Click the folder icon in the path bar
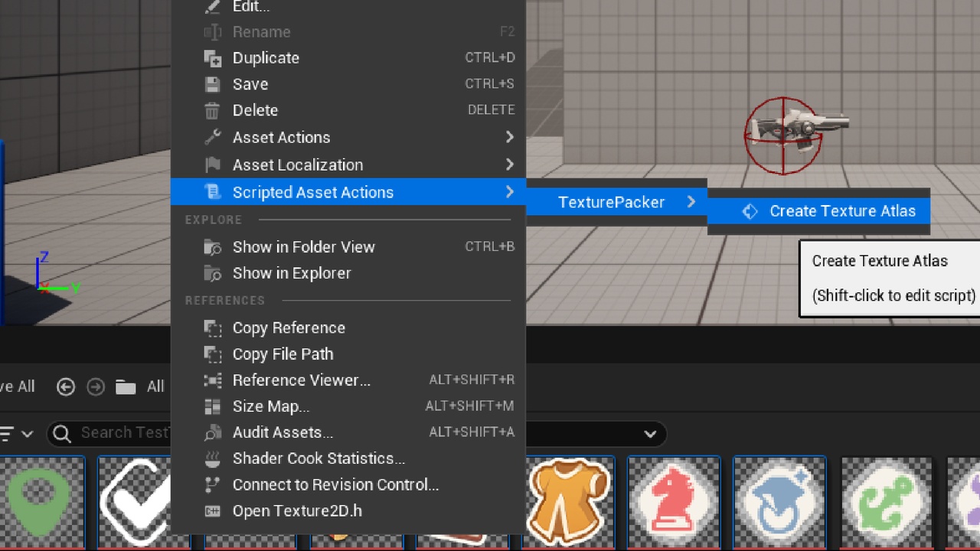This screenshot has width=980, height=551. [126, 386]
